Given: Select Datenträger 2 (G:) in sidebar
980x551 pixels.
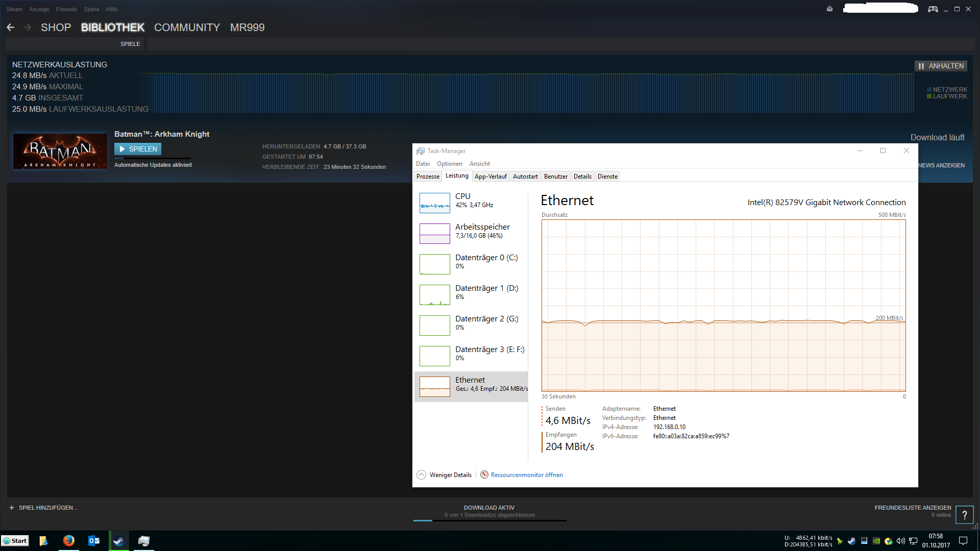Looking at the screenshot, I should click(x=471, y=325).
